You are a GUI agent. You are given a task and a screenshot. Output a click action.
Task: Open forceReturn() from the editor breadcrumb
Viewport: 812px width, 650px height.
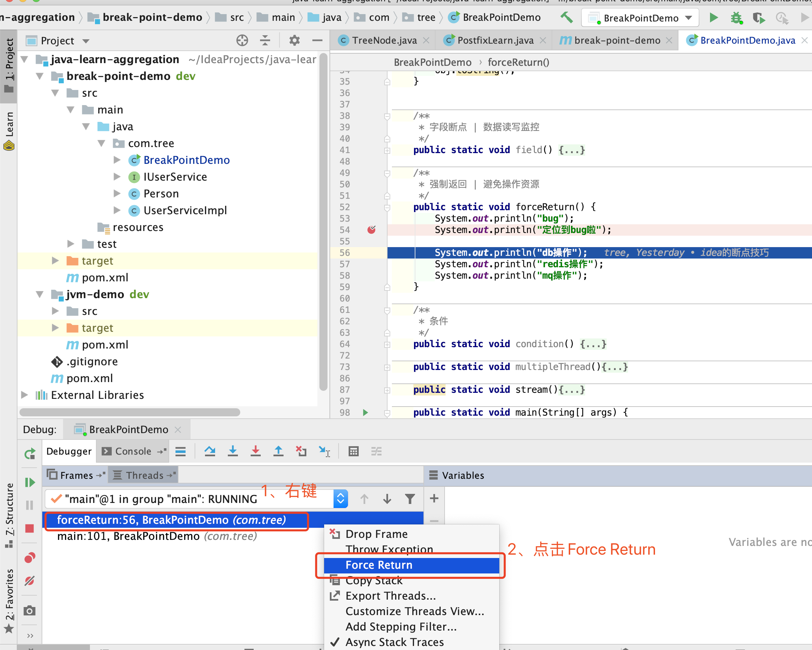518,62
